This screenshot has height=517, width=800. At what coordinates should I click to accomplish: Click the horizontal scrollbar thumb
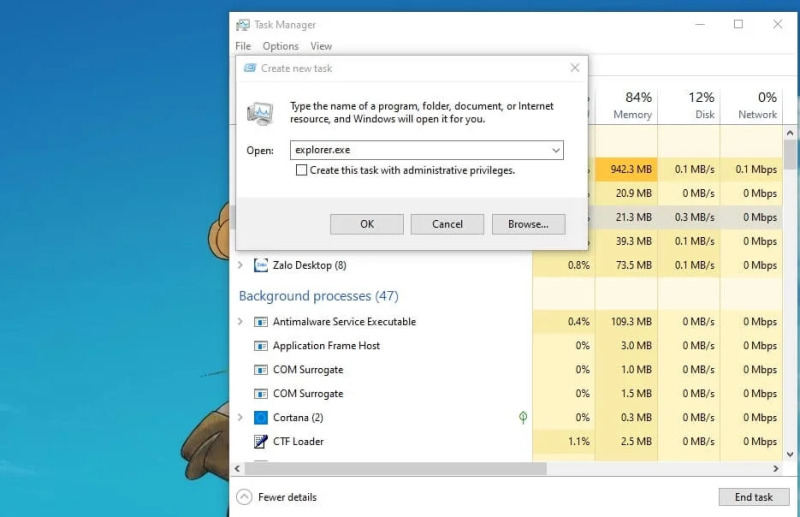pos(395,469)
